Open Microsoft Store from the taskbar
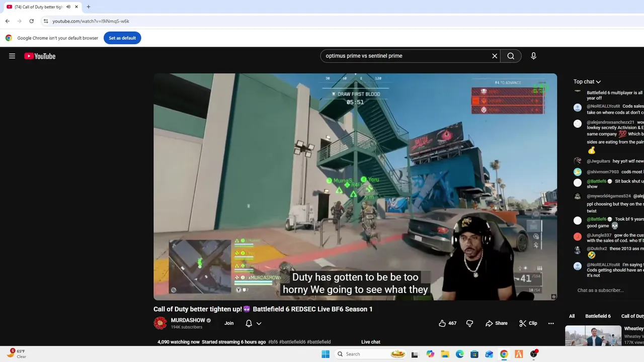This screenshot has width=644, height=362. click(474, 354)
